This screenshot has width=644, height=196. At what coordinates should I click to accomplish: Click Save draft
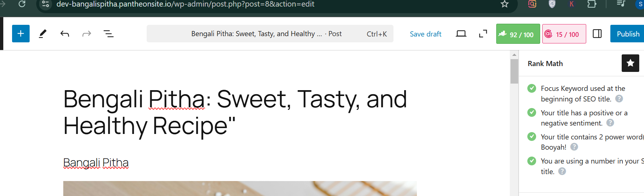425,34
